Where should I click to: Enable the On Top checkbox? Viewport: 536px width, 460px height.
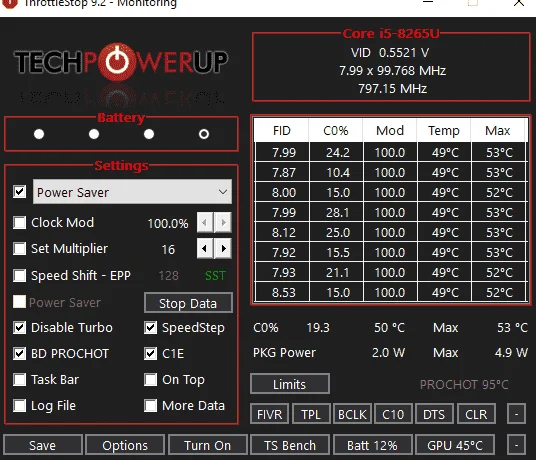(150, 379)
